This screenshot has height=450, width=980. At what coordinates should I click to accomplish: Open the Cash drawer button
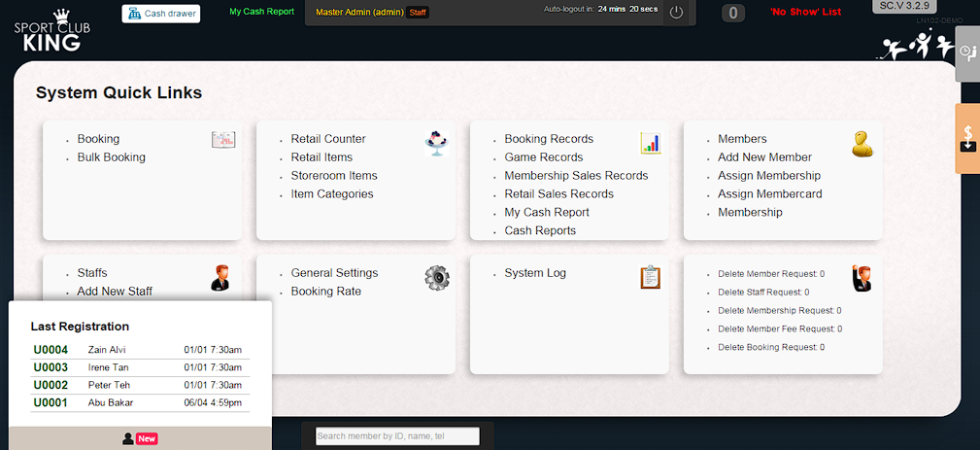(161, 14)
